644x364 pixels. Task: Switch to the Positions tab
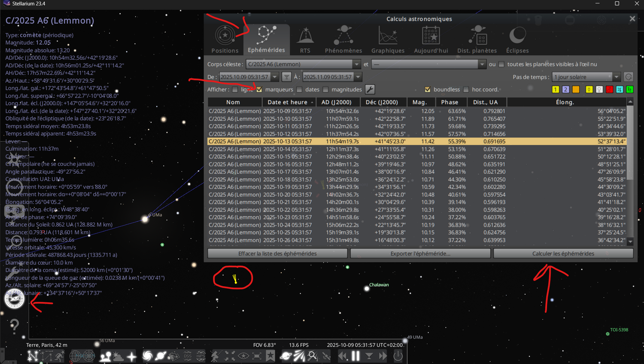tap(225, 39)
